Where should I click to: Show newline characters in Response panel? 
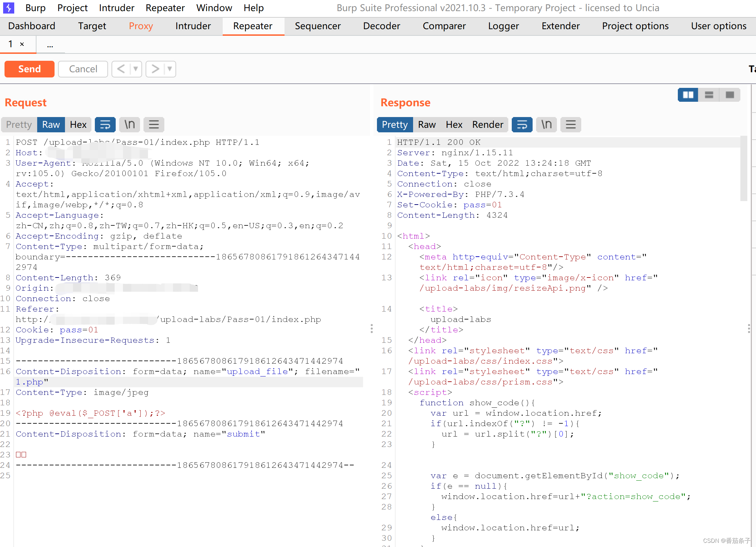click(547, 125)
